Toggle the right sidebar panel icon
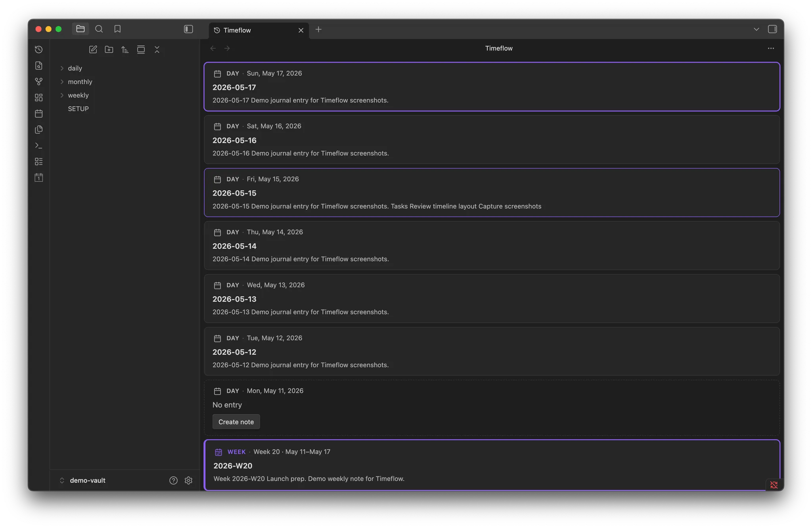 click(772, 29)
